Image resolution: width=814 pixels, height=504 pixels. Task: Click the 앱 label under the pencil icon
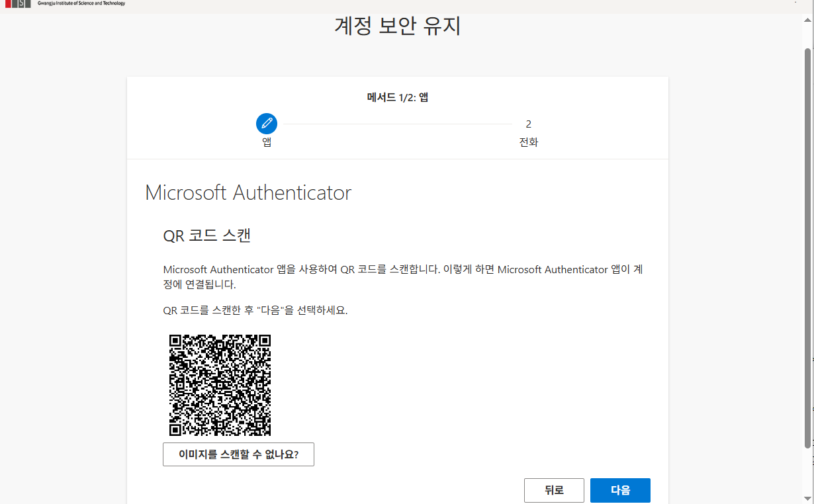[x=267, y=142]
